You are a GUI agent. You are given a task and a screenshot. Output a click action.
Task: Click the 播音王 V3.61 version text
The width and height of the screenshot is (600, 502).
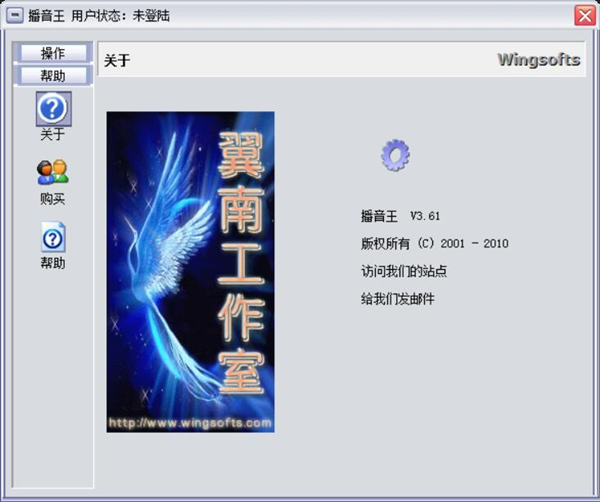400,216
